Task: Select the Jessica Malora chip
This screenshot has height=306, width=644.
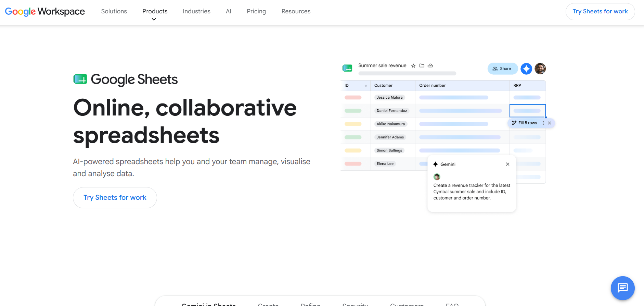Action: tap(390, 97)
